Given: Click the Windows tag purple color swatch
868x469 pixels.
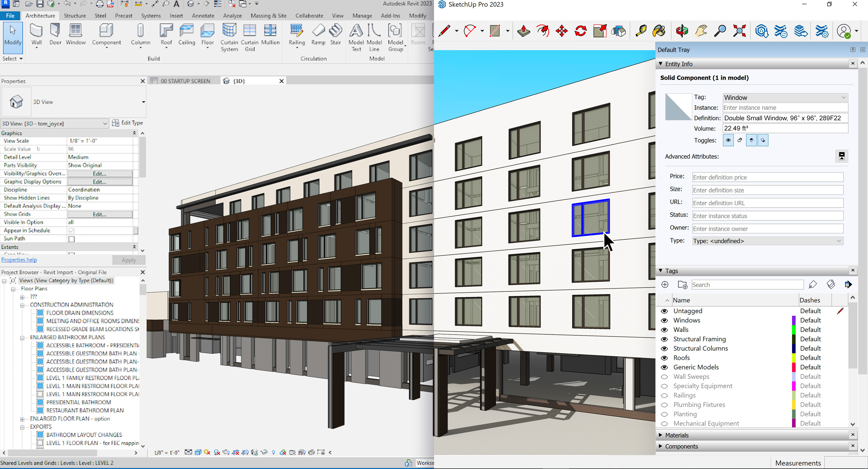Looking at the screenshot, I should click(793, 321).
